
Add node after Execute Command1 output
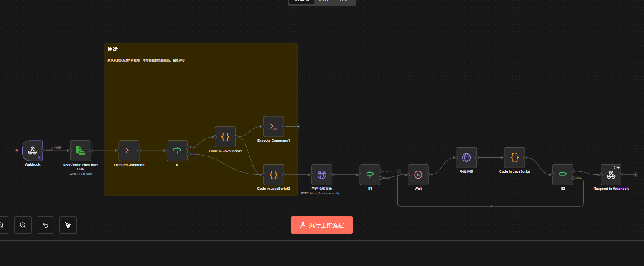point(298,126)
